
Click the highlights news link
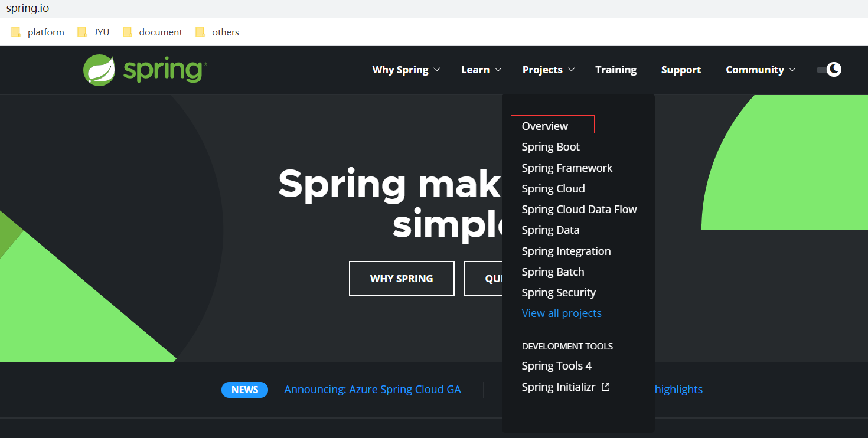[x=679, y=390]
